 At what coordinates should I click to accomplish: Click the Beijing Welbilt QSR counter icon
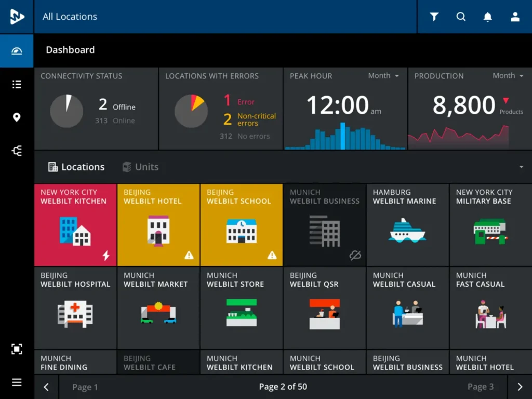pos(325,314)
